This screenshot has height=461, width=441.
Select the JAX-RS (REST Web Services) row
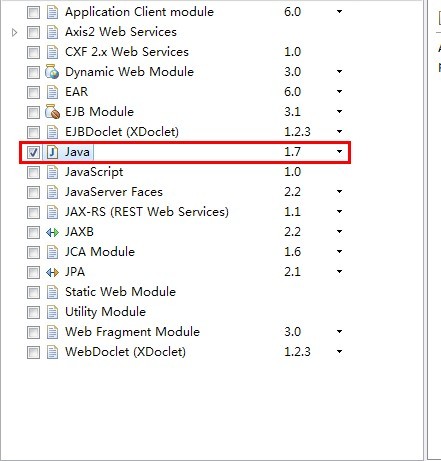[147, 212]
